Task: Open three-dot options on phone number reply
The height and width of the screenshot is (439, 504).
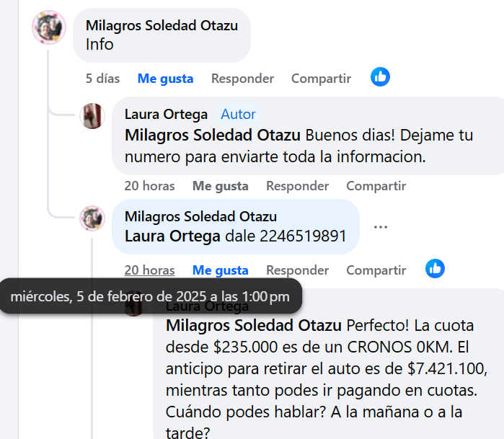Action: point(381,227)
